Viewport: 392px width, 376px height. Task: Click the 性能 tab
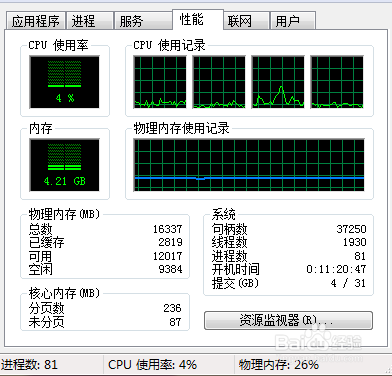click(197, 20)
